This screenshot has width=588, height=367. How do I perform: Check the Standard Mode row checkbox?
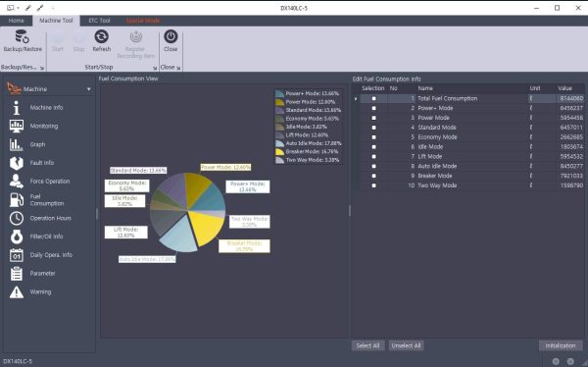point(373,128)
